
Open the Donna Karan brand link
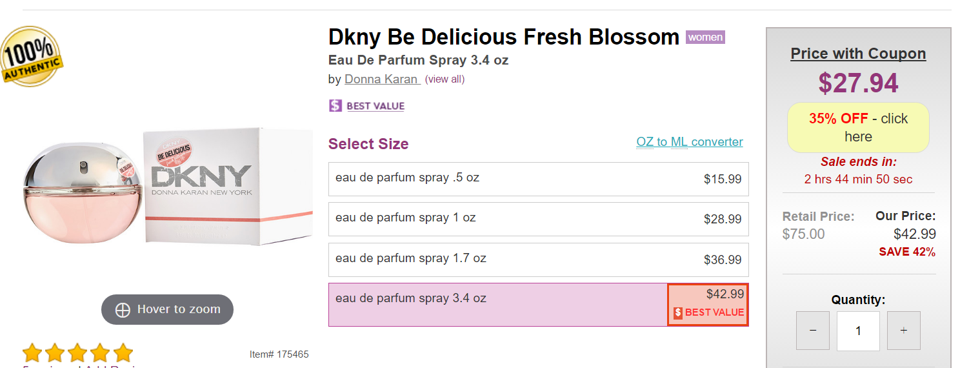point(382,79)
